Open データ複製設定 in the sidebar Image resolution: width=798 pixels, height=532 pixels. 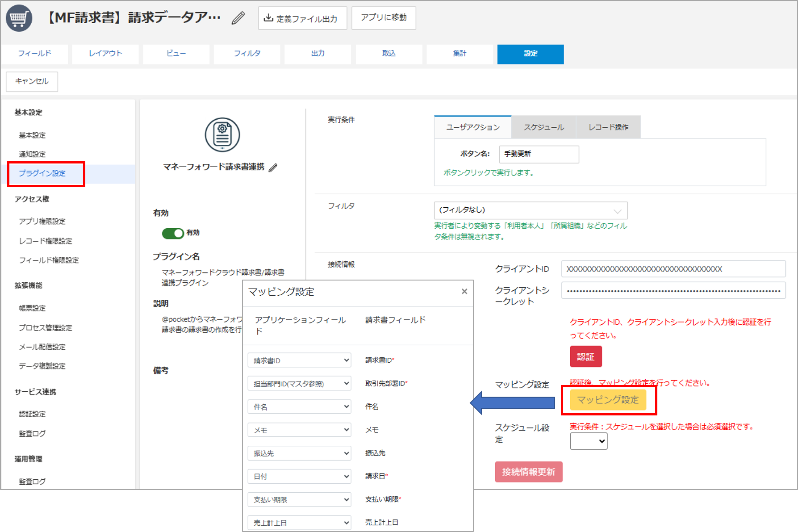pos(42,366)
